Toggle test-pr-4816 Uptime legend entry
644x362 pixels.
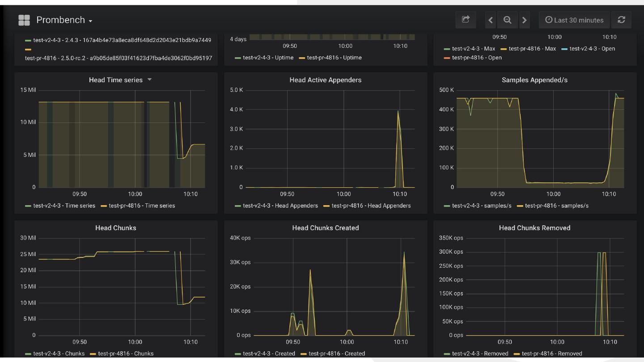point(334,58)
